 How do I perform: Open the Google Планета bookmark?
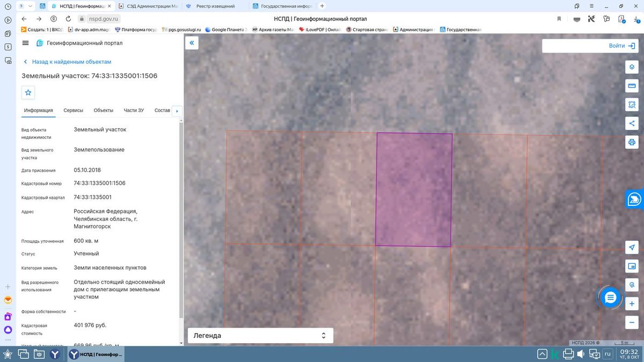tap(226, 29)
